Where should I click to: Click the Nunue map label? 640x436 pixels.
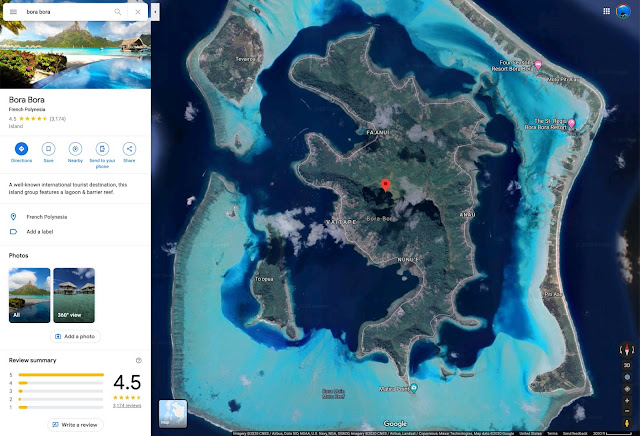tap(408, 260)
